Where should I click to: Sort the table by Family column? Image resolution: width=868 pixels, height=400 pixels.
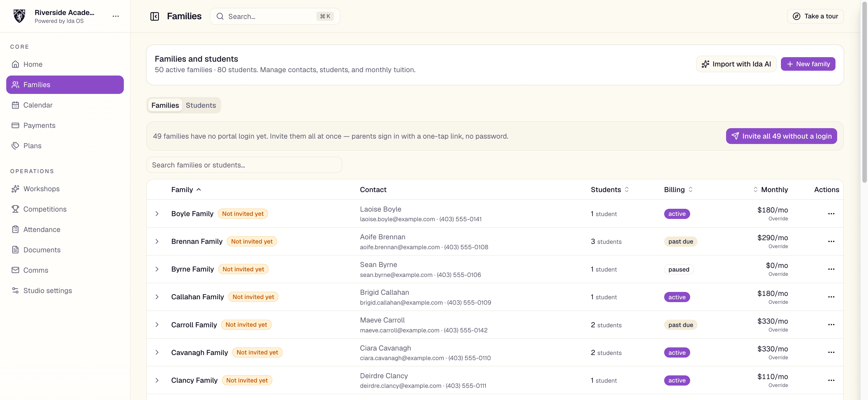186,190
